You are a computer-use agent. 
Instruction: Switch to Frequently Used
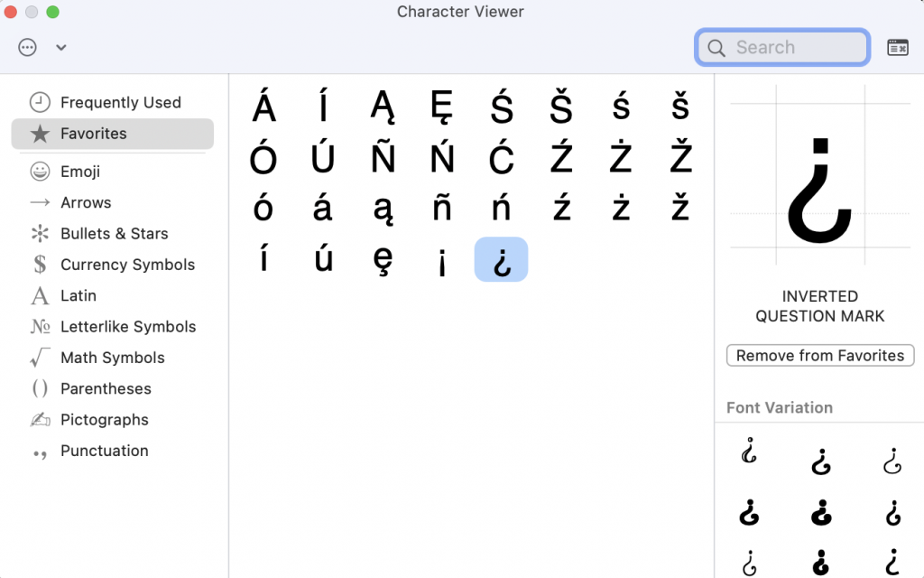120,102
